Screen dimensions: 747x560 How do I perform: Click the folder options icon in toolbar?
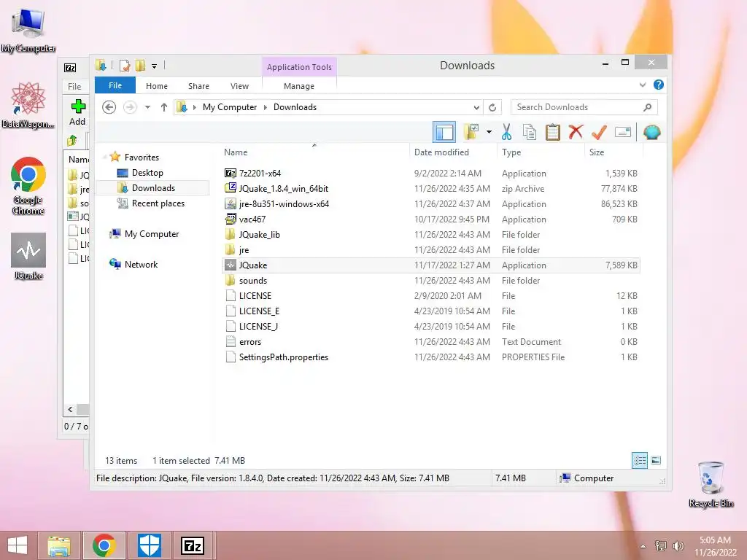[471, 132]
